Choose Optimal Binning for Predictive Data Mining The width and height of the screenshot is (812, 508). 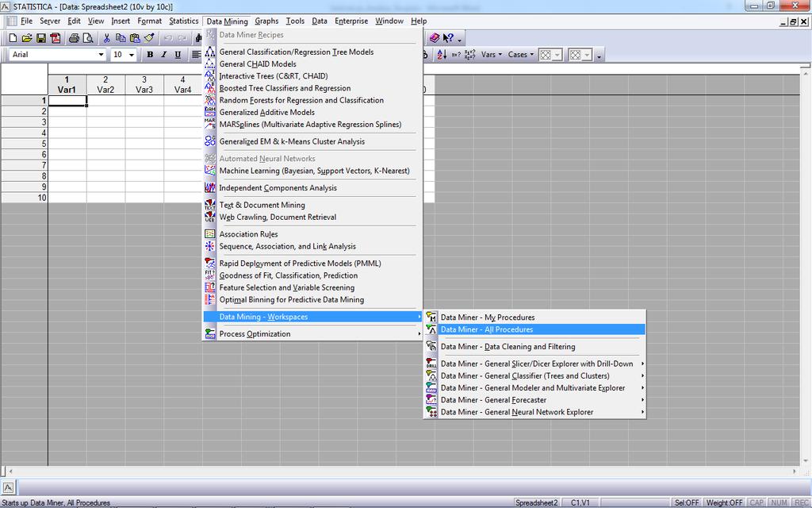coord(312,299)
